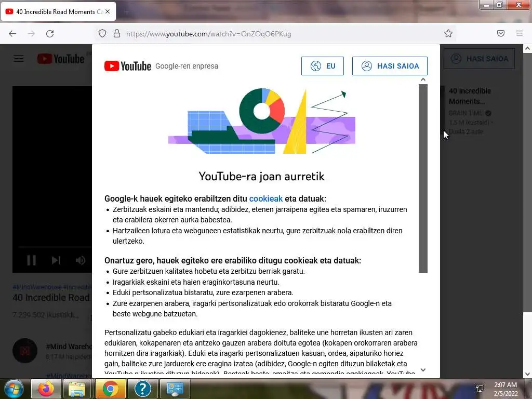Open the Windows Start menu
The width and height of the screenshot is (532, 399).
(x=14, y=389)
